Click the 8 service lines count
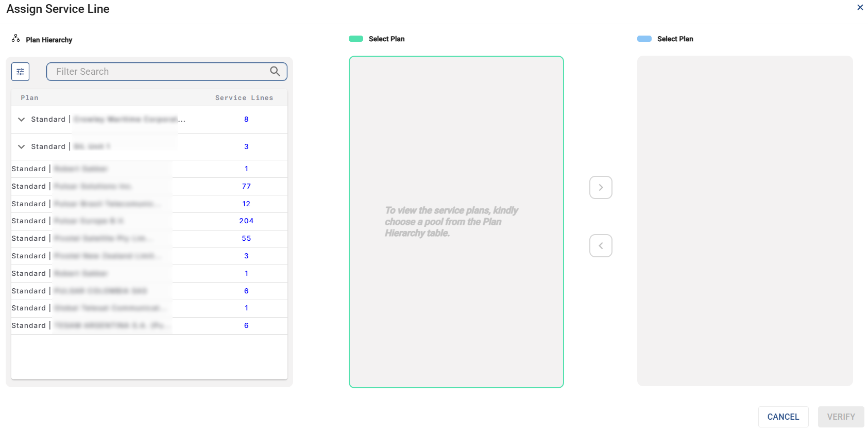 246,120
